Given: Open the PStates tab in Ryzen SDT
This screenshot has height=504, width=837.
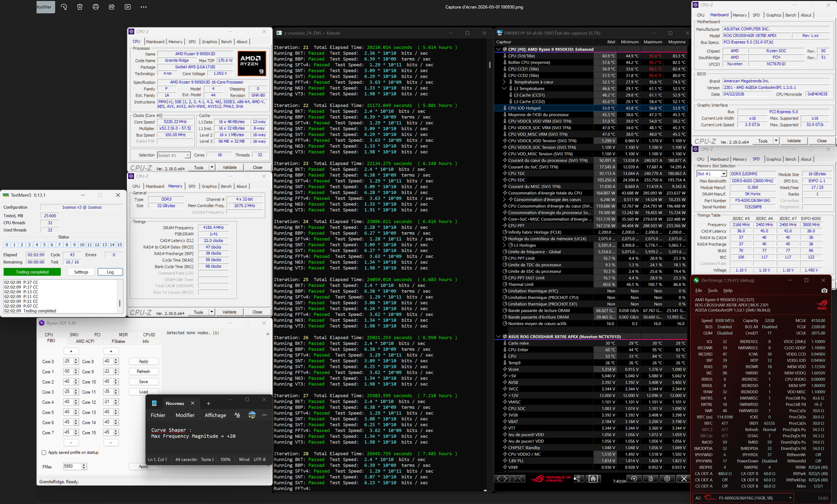Looking at the screenshot, I should click(x=118, y=341).
